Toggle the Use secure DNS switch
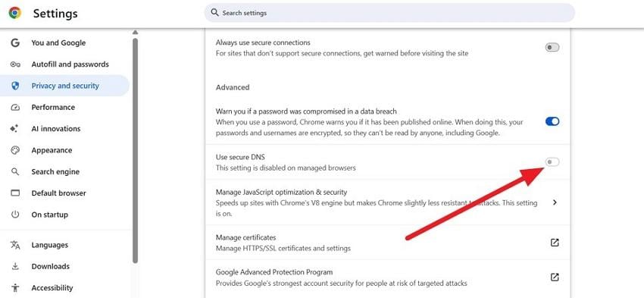 click(x=552, y=162)
